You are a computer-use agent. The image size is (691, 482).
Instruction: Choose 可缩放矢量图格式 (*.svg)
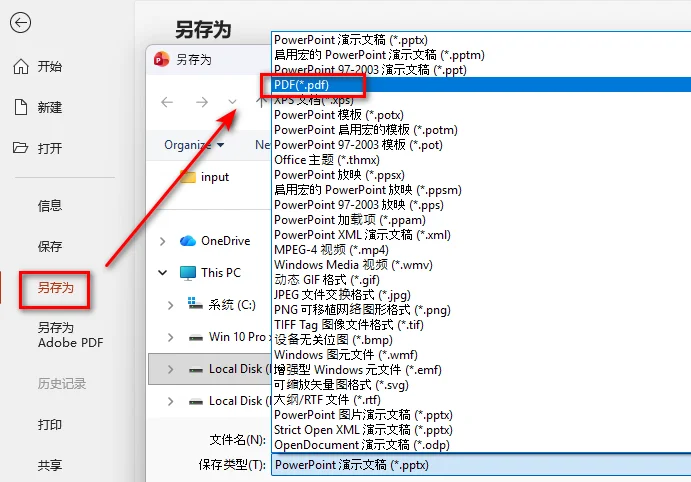481,385
